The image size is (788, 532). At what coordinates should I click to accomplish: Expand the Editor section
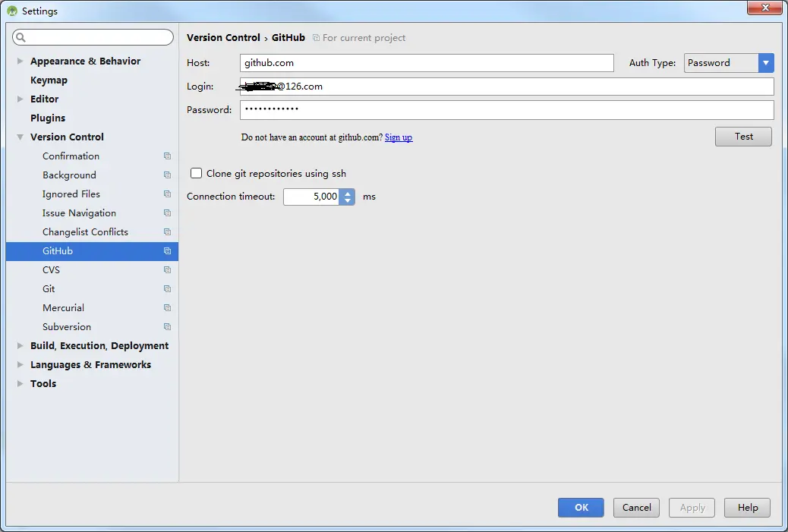(x=20, y=99)
